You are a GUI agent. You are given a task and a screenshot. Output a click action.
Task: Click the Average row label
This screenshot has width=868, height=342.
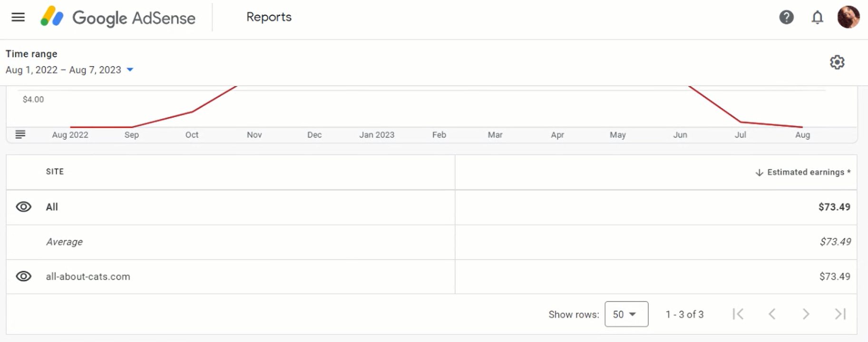(x=64, y=242)
